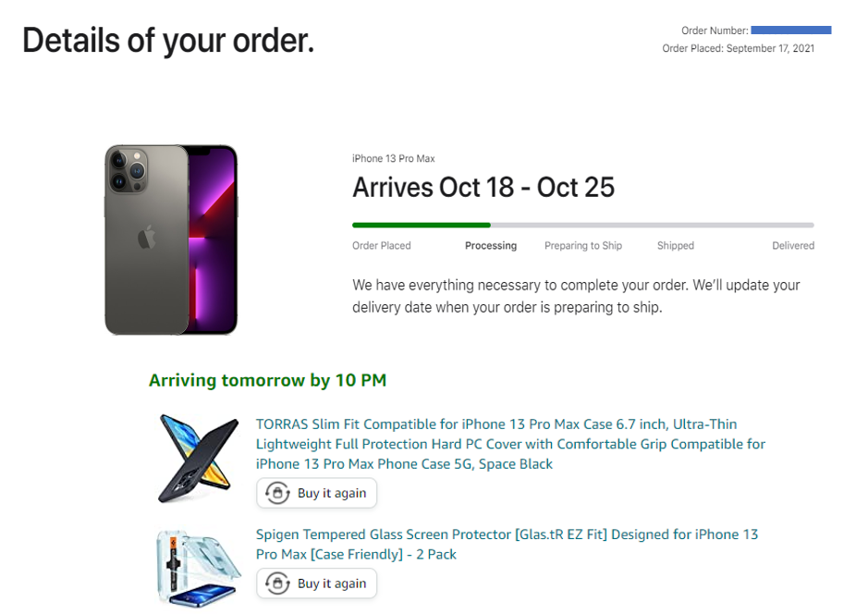Screen dimensions: 868x614
Task: Select the Preparing to Ship step label
Action: click(583, 246)
